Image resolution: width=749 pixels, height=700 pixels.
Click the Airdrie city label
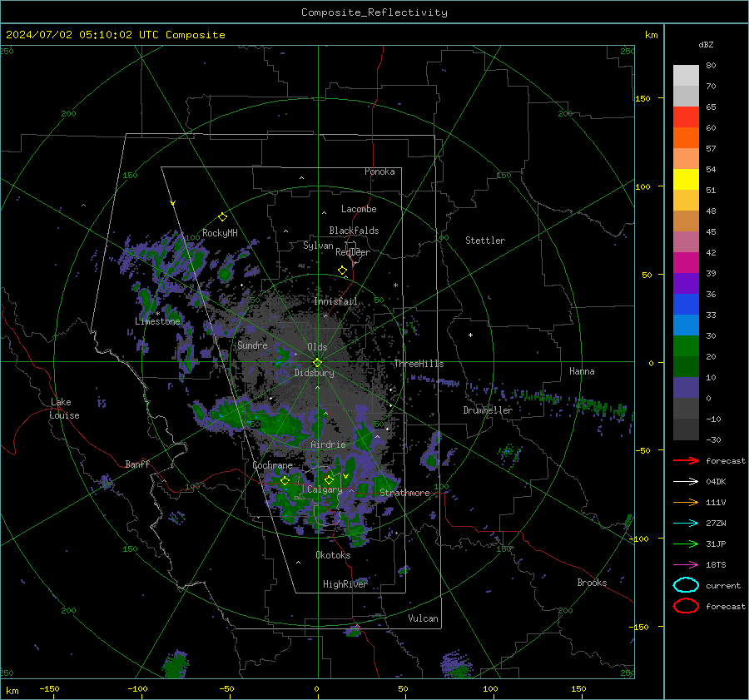pos(328,444)
